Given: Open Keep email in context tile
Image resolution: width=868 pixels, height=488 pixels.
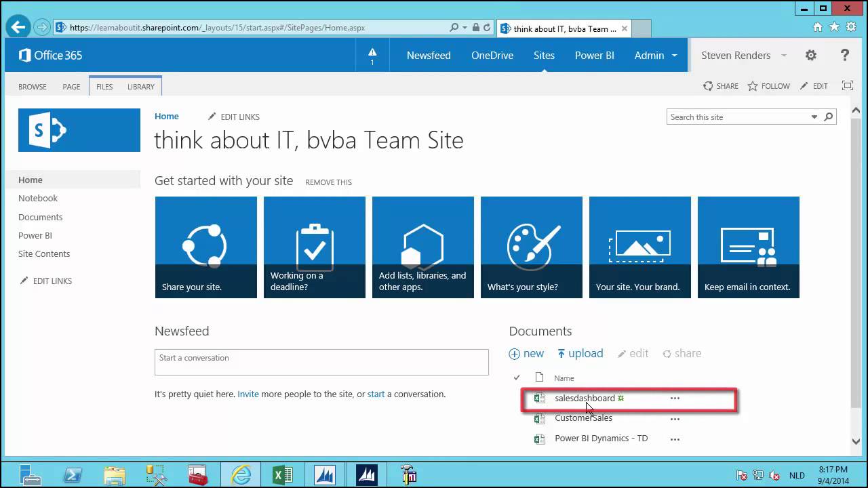Looking at the screenshot, I should pos(749,247).
